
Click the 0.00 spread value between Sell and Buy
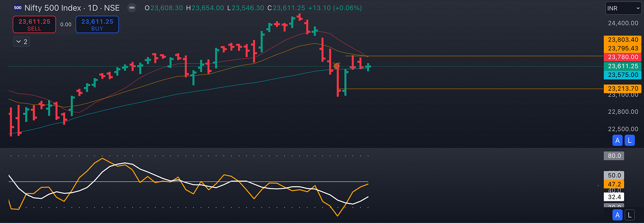(66, 24)
